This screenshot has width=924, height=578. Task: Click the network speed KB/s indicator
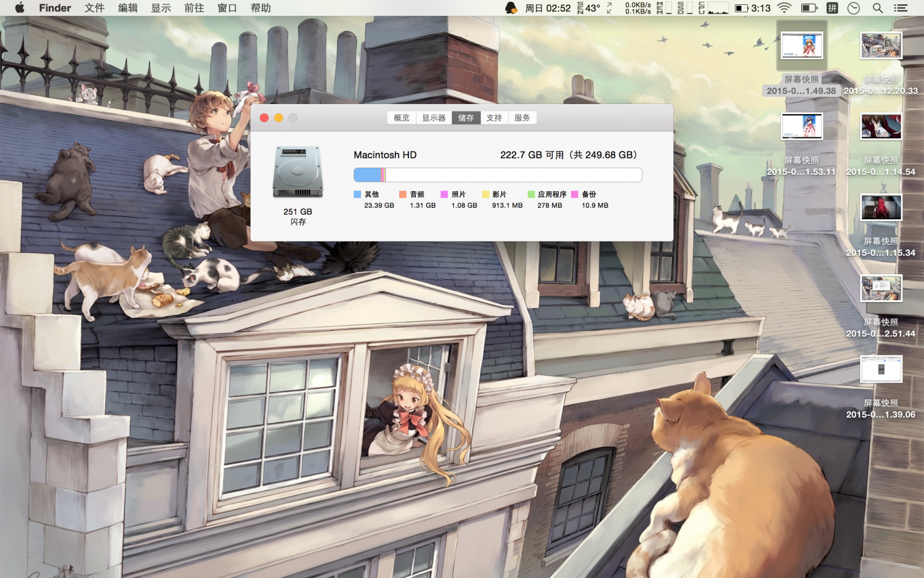(x=638, y=8)
